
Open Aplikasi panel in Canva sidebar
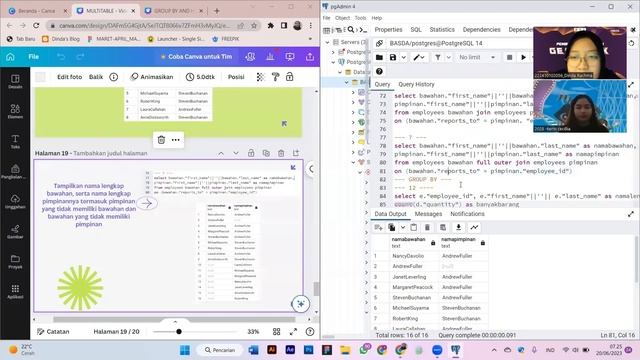tap(15, 291)
